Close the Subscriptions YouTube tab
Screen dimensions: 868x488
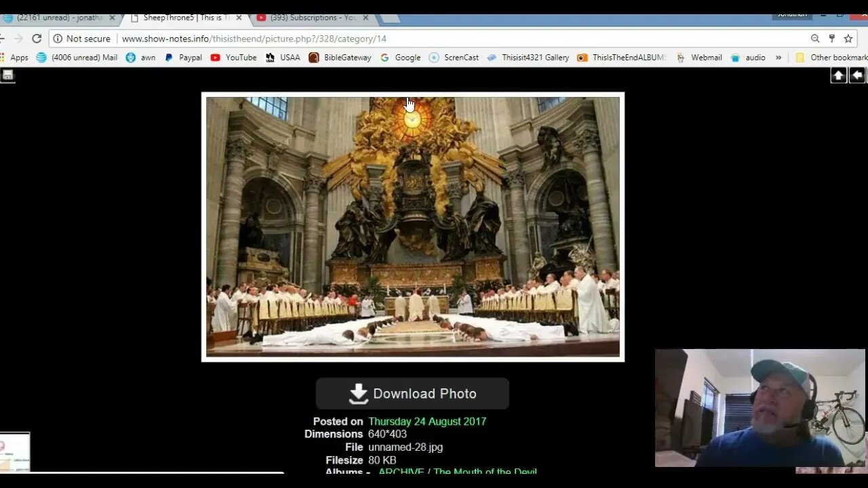pos(366,18)
